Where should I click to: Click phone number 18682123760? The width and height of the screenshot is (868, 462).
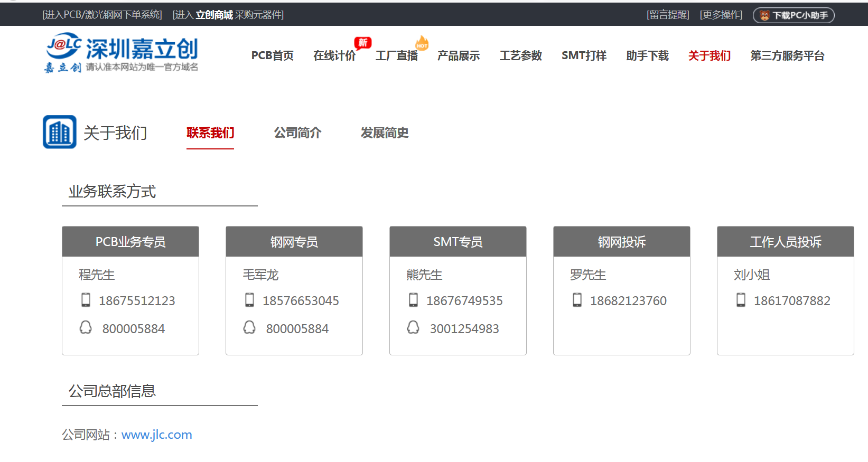point(628,300)
